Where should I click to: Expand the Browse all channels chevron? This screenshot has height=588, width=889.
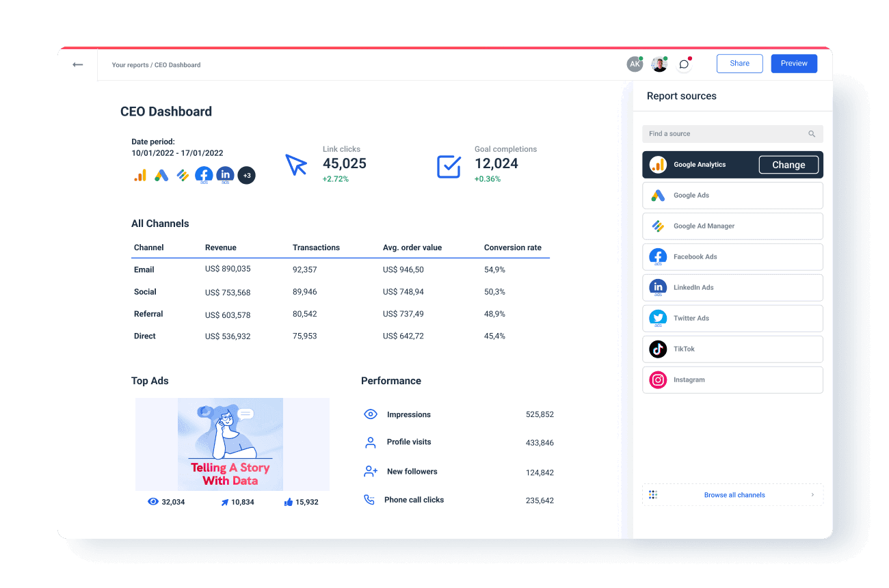(812, 494)
